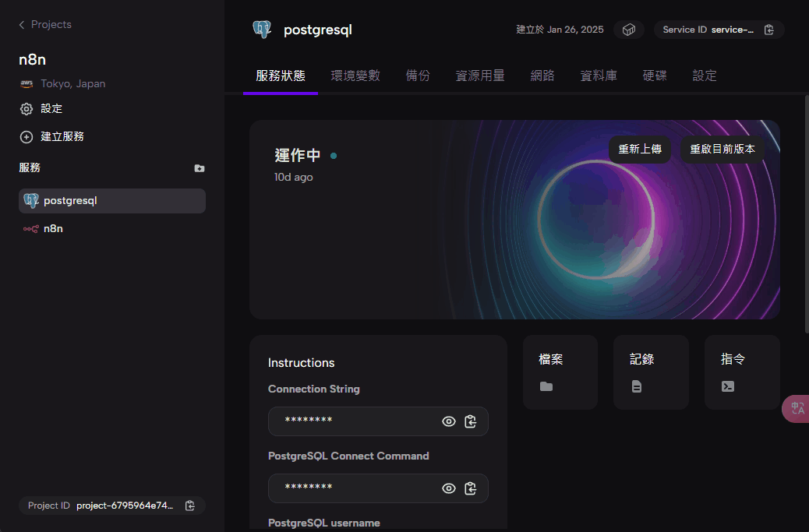Click the 建立於 Jan 26, 2025 text
This screenshot has width=809, height=532.
[560, 30]
